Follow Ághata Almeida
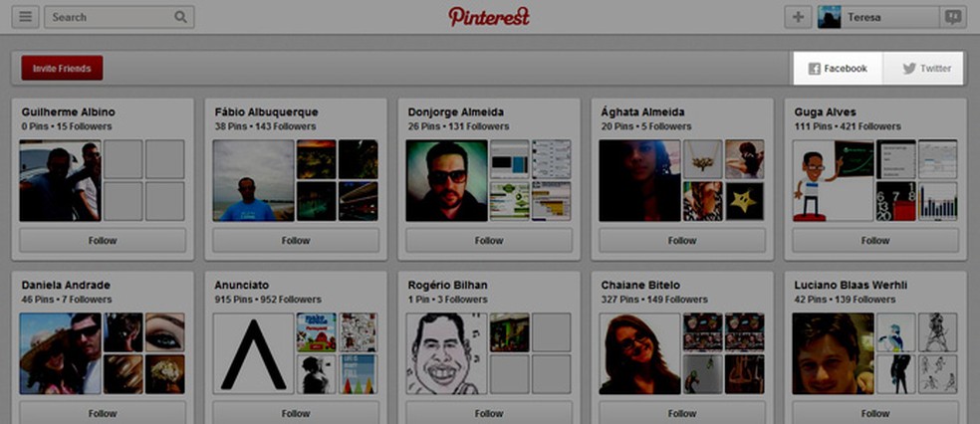Image resolution: width=980 pixels, height=424 pixels. click(682, 241)
